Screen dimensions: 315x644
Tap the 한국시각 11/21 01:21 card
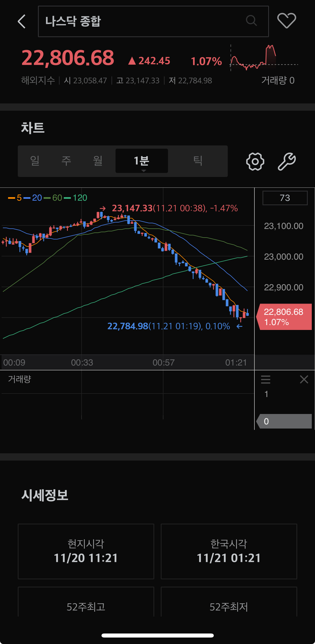229,551
